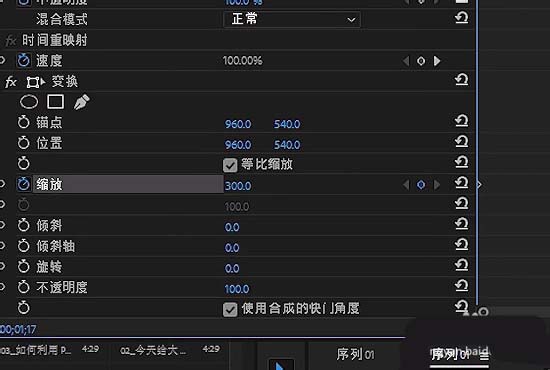Reset the disabled 100.0 scale row
Screen dimensions: 550x370
point(461,203)
